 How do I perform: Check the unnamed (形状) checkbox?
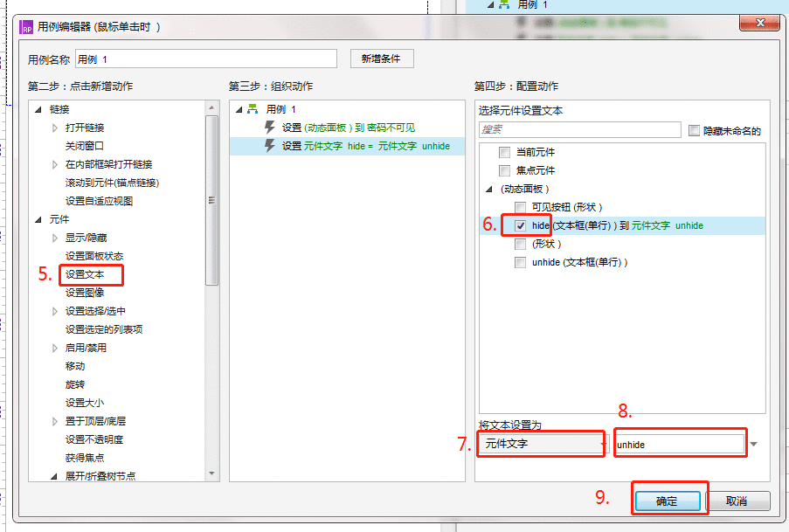520,244
